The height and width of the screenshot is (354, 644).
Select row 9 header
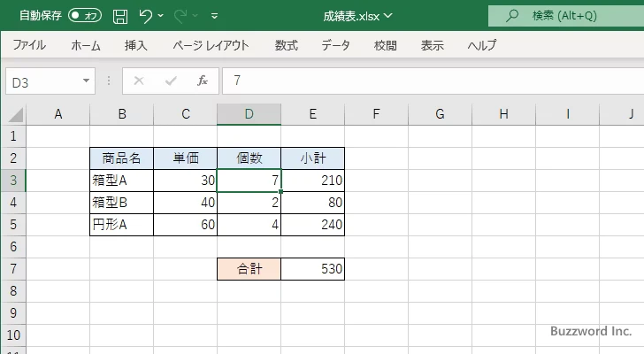click(13, 313)
